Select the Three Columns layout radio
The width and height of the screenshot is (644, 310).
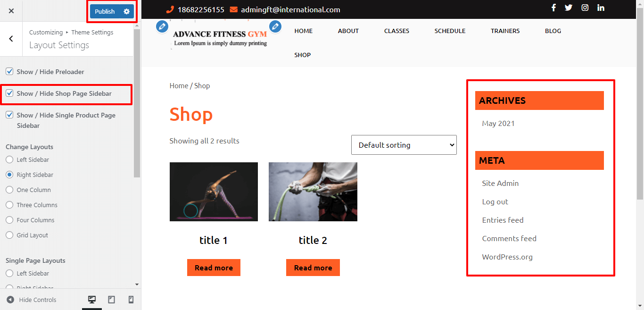tap(9, 205)
